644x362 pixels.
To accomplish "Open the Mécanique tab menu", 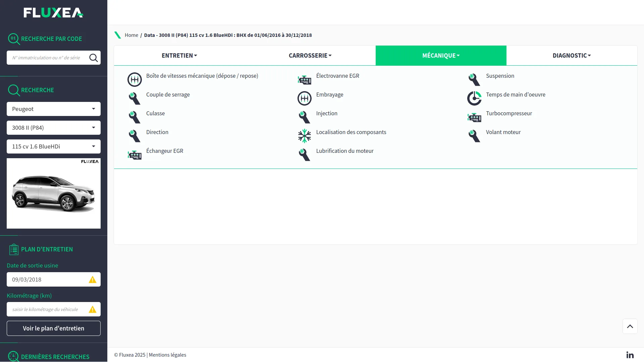I will point(441,56).
